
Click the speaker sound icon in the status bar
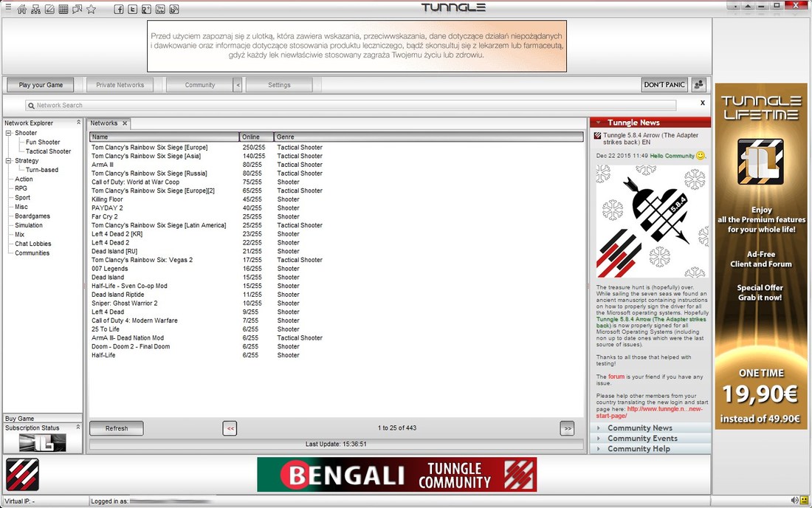[794, 500]
